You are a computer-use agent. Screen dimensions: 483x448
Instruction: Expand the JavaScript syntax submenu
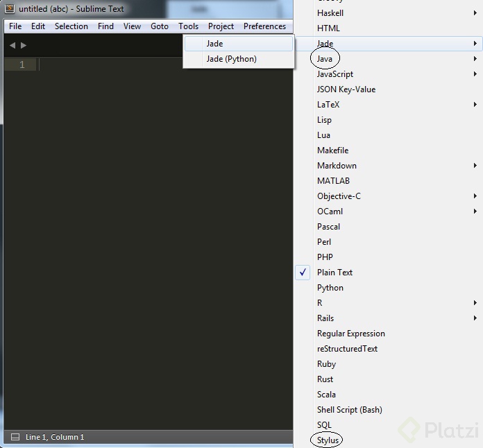[x=388, y=74]
